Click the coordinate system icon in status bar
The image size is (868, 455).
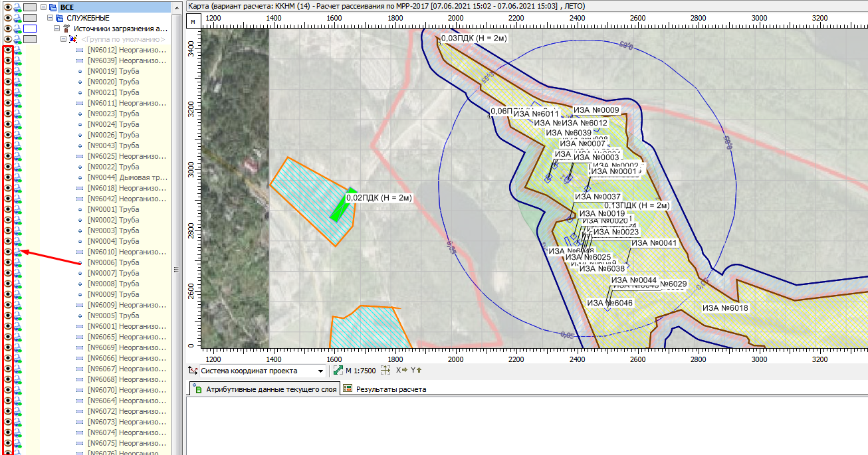click(x=193, y=371)
